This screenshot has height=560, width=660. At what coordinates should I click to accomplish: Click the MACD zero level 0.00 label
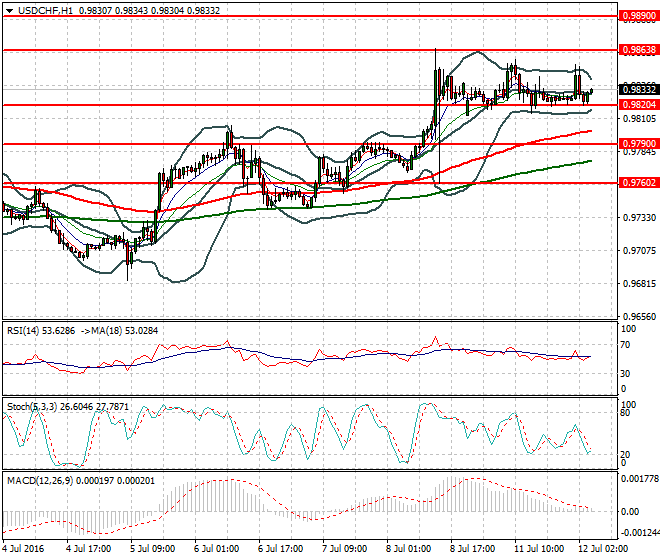coord(630,512)
